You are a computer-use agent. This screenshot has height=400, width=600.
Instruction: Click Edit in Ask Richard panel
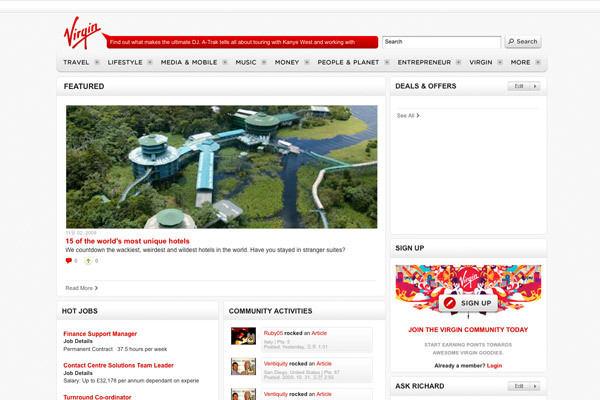click(x=519, y=386)
